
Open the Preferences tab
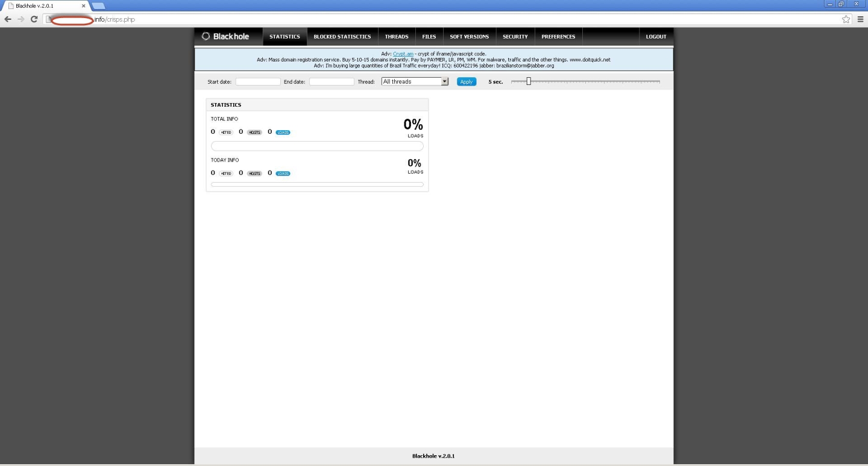558,37
